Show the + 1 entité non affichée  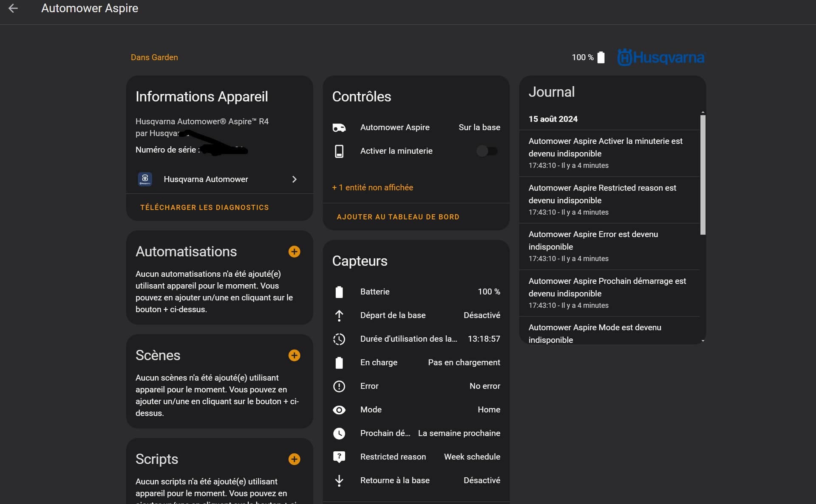point(373,187)
